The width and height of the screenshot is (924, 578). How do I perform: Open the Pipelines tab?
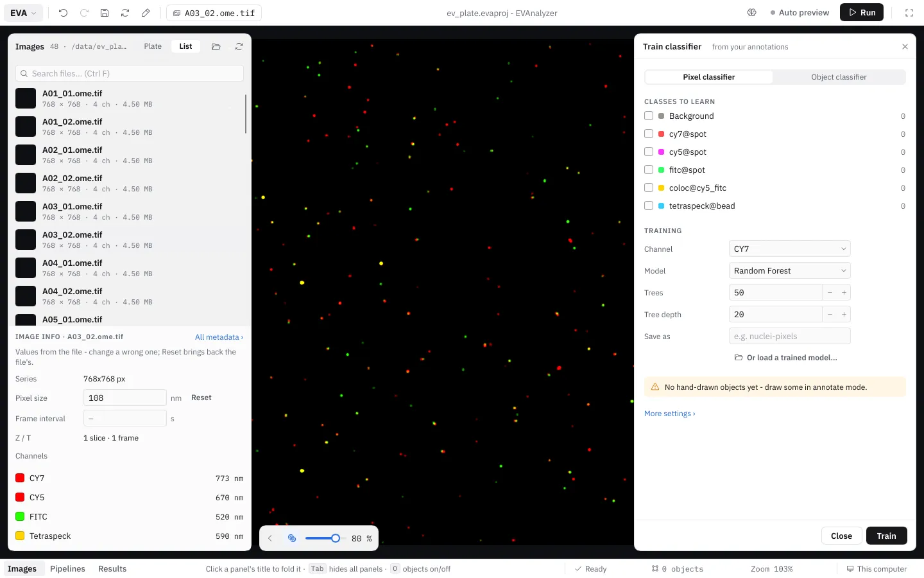(67, 569)
